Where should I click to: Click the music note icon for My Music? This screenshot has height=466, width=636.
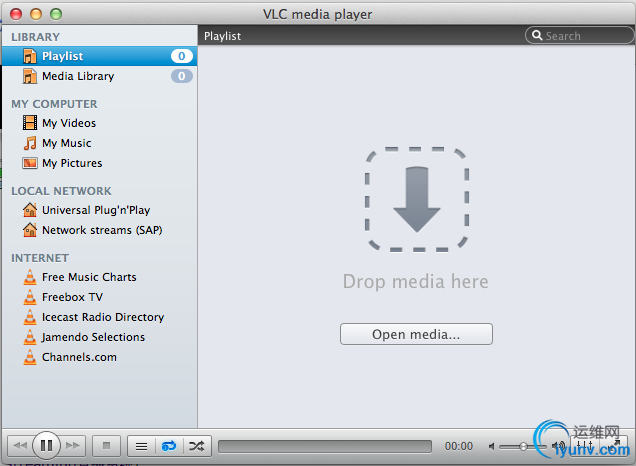click(x=30, y=143)
